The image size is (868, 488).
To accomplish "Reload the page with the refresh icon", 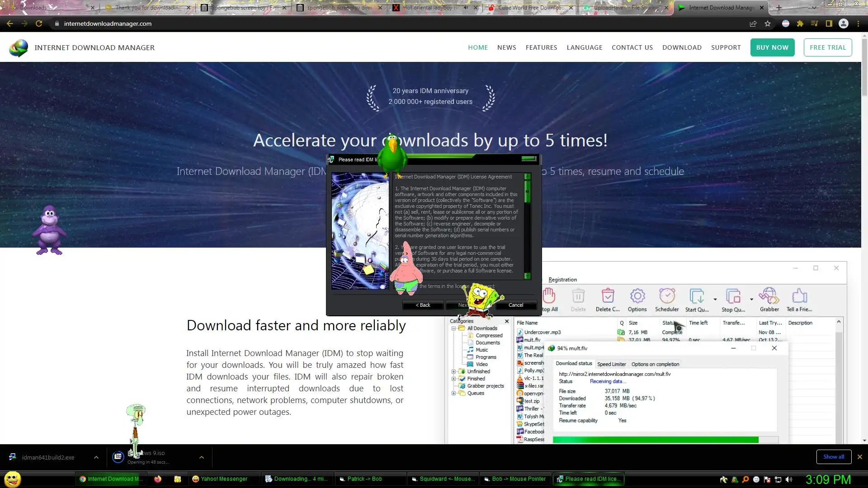I will pos(39,24).
